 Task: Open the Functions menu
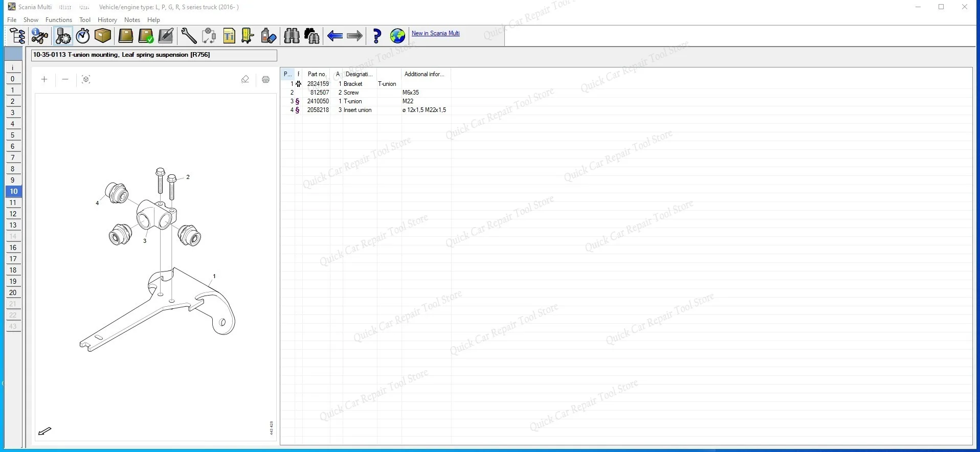click(59, 20)
